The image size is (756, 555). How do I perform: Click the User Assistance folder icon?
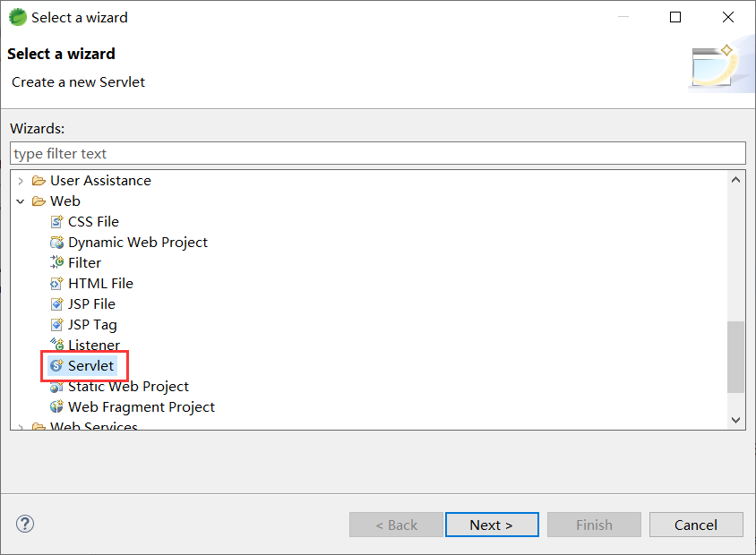coord(39,181)
